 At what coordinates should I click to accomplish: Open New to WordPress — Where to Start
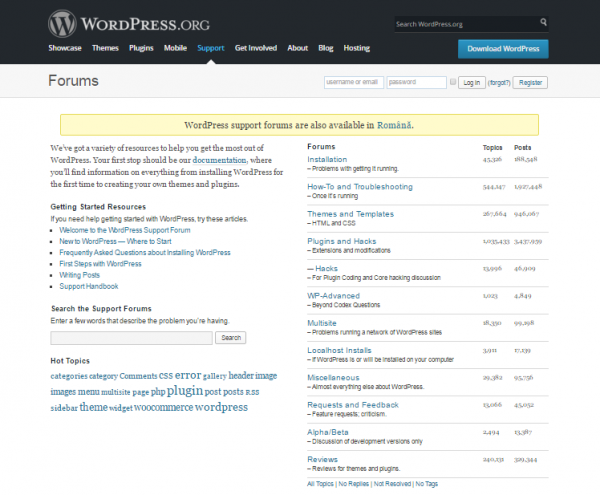pos(115,241)
